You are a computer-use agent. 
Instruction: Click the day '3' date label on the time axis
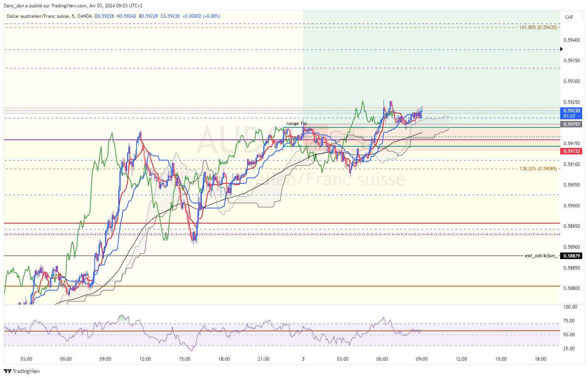303,359
